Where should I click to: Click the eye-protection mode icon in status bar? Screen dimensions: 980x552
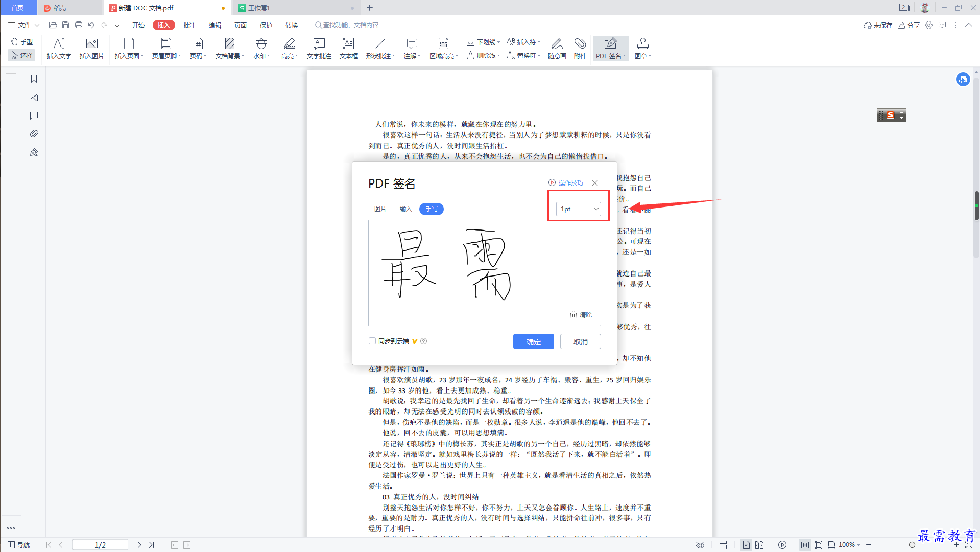(700, 545)
